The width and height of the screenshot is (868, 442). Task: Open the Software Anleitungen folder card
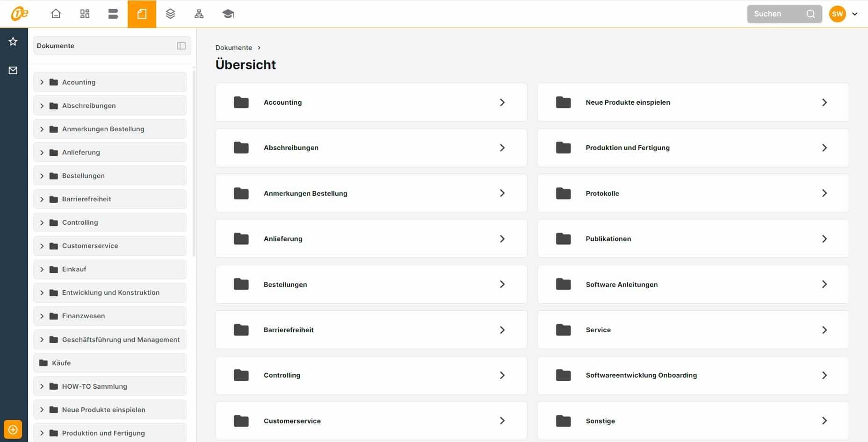tap(693, 285)
